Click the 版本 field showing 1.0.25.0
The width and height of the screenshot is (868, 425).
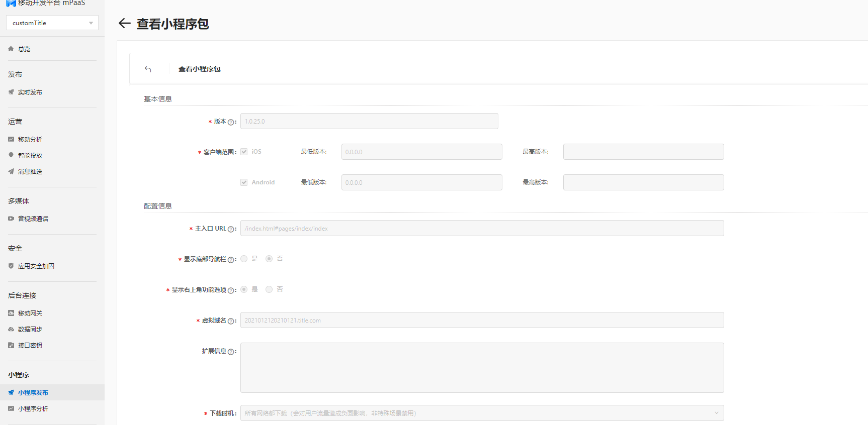click(x=369, y=121)
